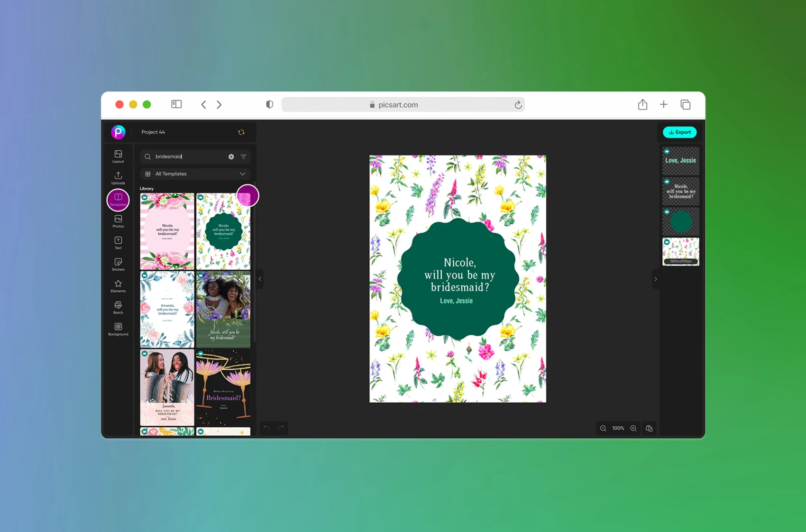Open the search filter options
The width and height of the screenshot is (806, 532).
[243, 156]
